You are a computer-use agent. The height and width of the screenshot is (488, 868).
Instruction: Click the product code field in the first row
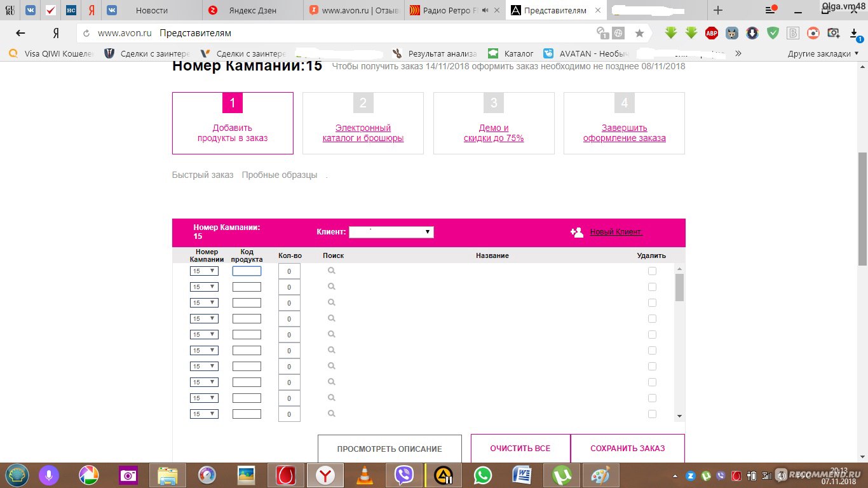tap(247, 271)
